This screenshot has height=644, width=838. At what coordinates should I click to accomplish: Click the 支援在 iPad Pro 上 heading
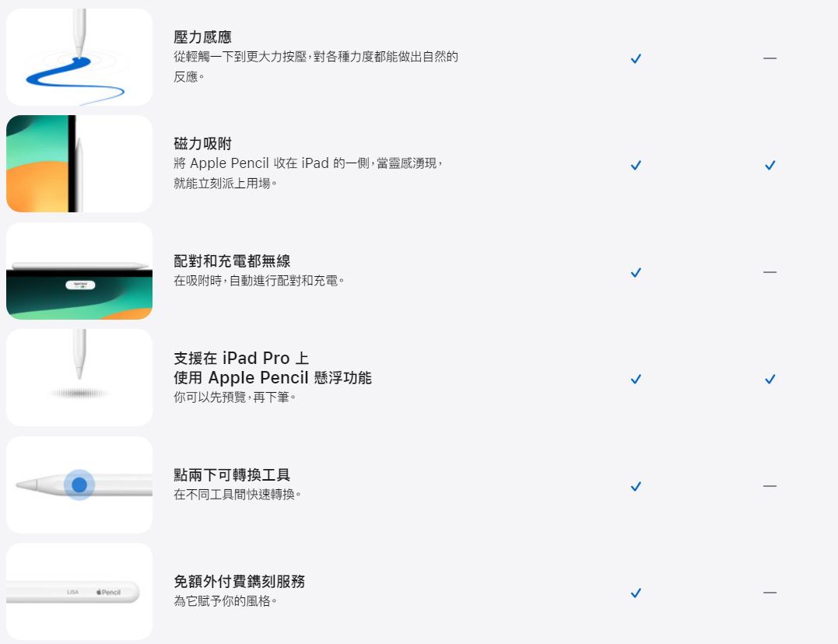pyautogui.click(x=241, y=358)
